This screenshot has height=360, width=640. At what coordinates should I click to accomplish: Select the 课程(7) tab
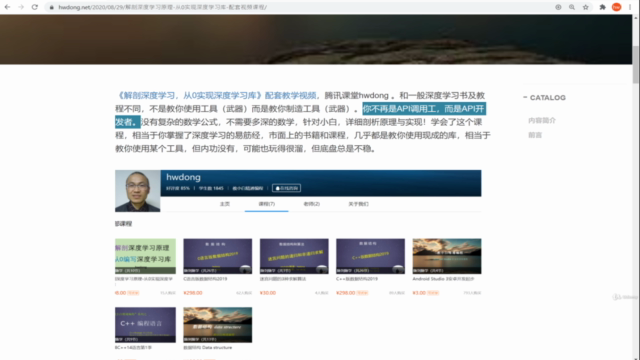click(267, 204)
